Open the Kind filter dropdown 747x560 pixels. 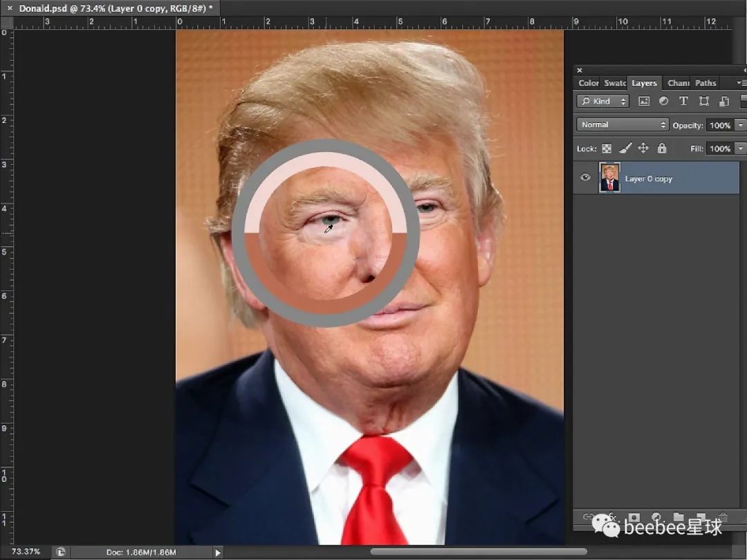(602, 101)
